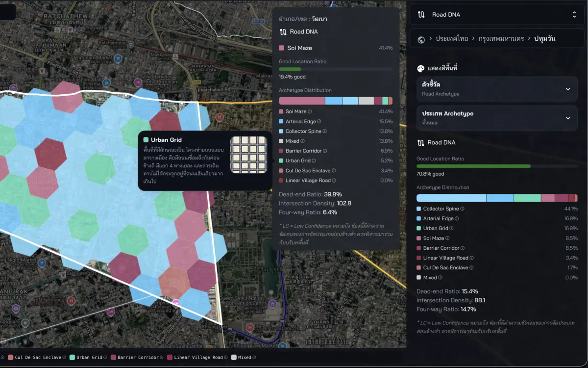Image resolution: width=588 pixels, height=368 pixels.
Task: Click the Road DNA icon in the top selector
Action: point(421,15)
